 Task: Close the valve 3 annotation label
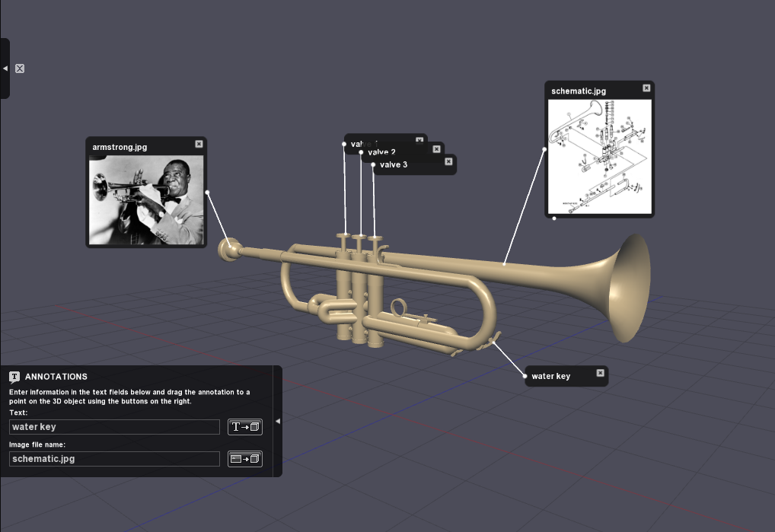tap(449, 161)
